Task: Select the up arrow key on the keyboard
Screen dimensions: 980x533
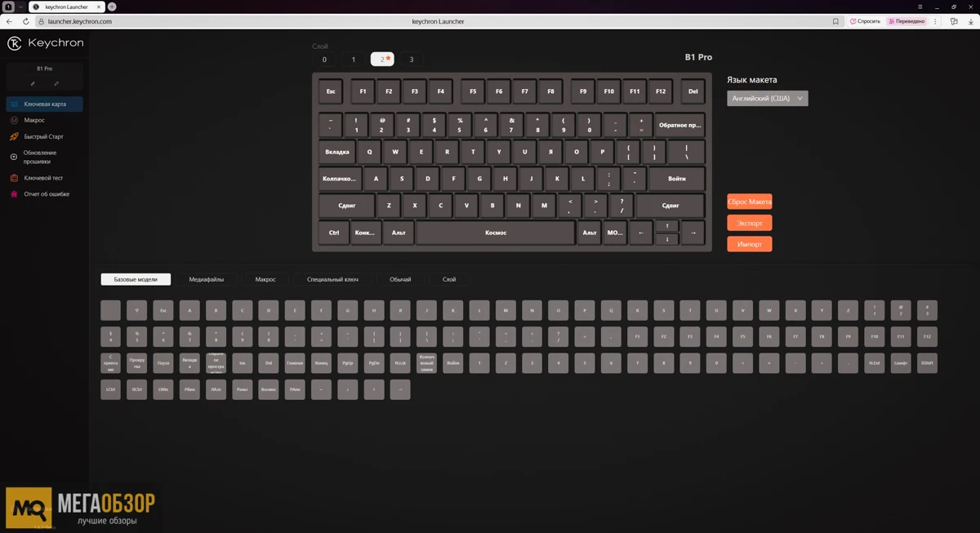Action: [x=667, y=226]
